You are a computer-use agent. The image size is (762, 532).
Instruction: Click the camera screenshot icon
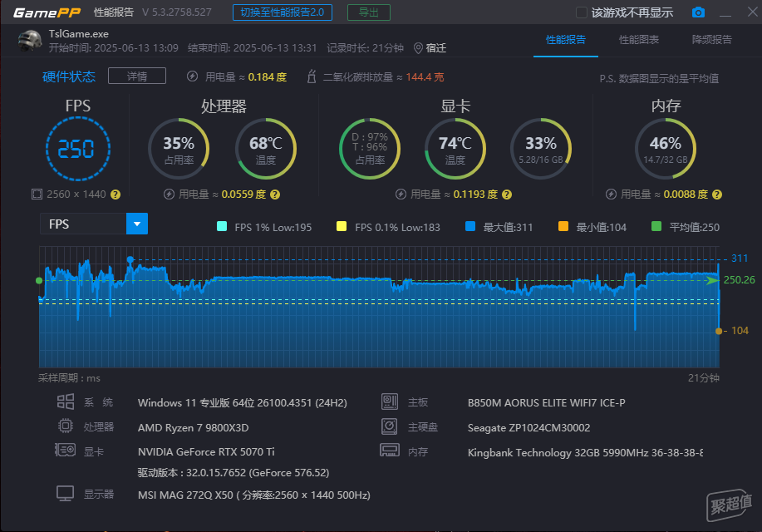698,12
